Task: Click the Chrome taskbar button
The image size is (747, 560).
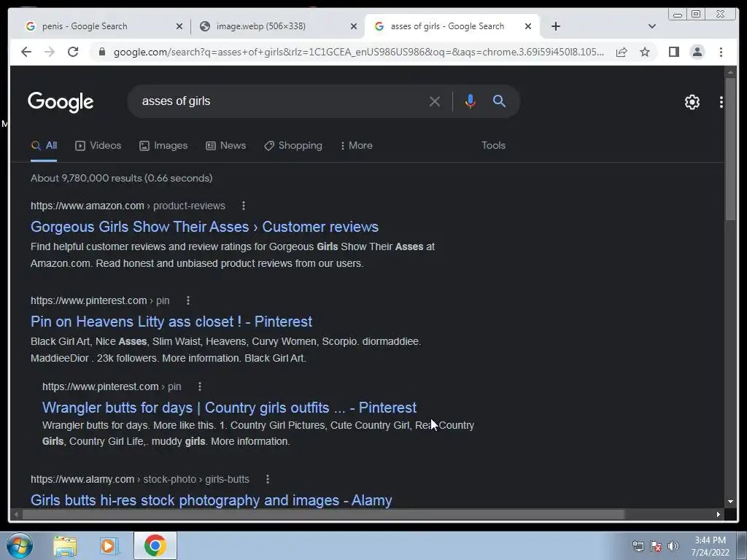Action: 155,545
